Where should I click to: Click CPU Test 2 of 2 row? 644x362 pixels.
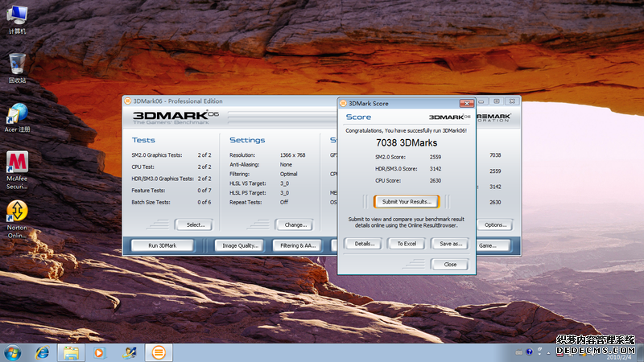point(171,167)
